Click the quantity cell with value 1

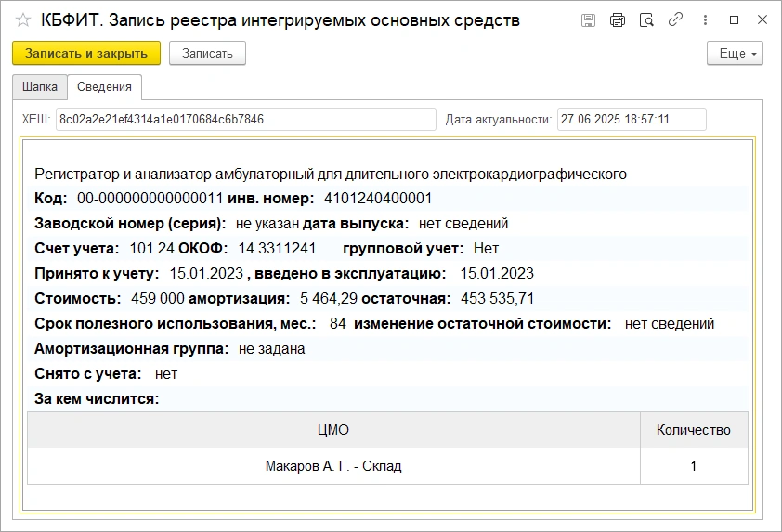pos(694,466)
